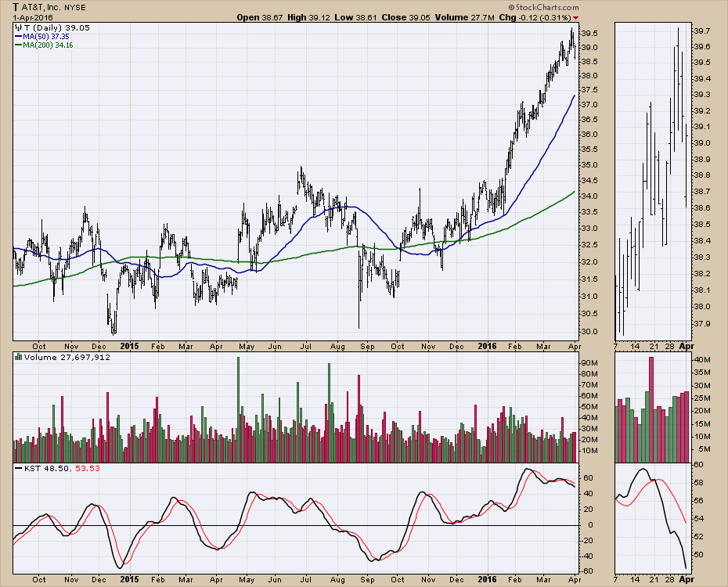Click the 35.0 price axis label

click(589, 165)
